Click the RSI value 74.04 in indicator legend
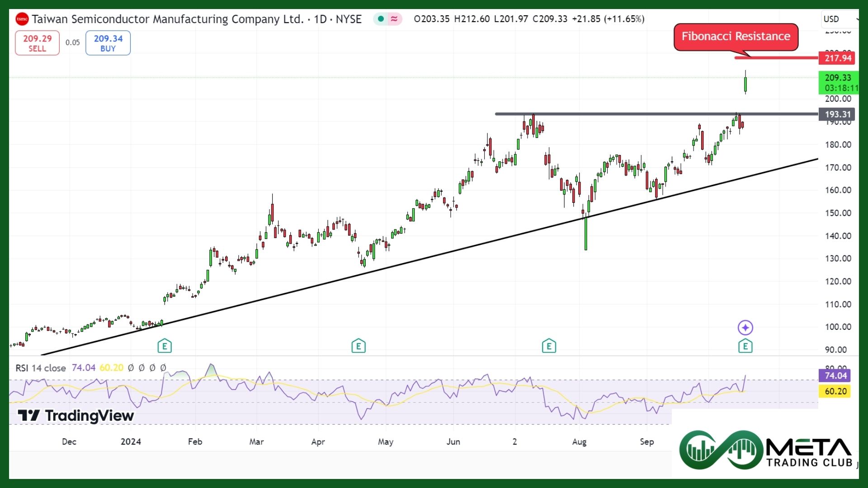868x488 pixels. pyautogui.click(x=84, y=368)
